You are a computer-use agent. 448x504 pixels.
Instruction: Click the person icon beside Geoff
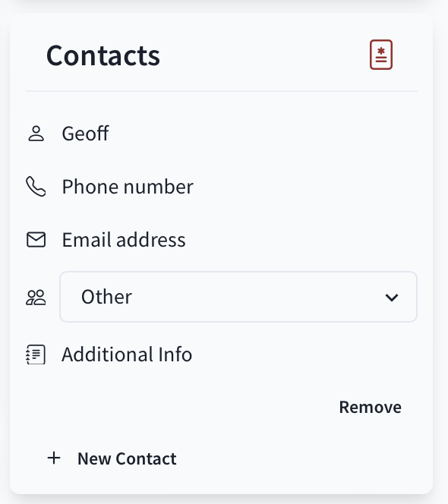coord(36,134)
